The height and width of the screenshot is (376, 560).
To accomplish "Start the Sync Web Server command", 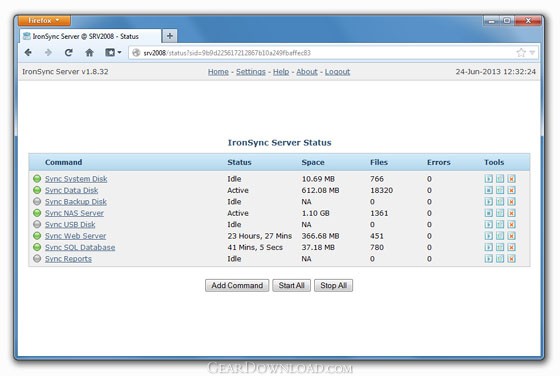I will point(489,236).
